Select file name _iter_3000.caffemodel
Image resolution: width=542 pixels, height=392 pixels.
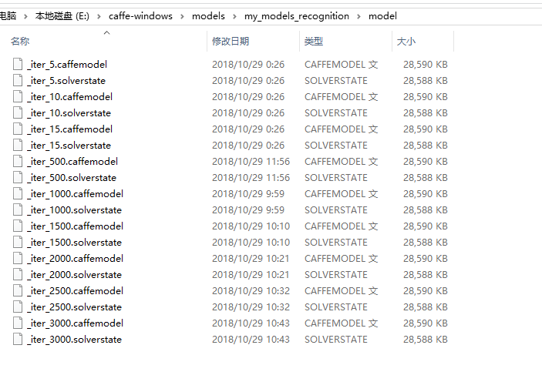click(76, 323)
